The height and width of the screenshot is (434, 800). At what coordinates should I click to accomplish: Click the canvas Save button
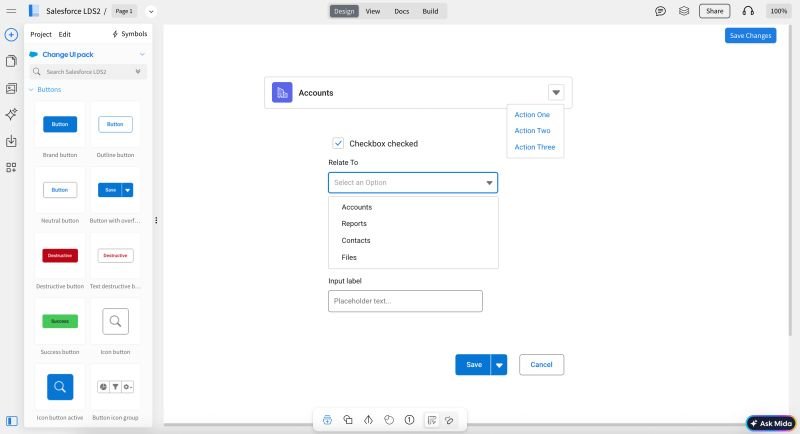coord(473,365)
